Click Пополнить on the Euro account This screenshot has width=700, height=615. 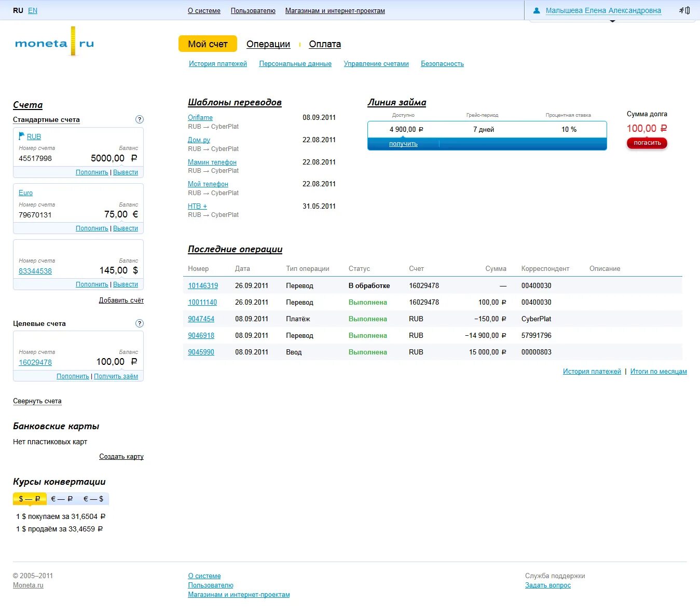pyautogui.click(x=92, y=228)
